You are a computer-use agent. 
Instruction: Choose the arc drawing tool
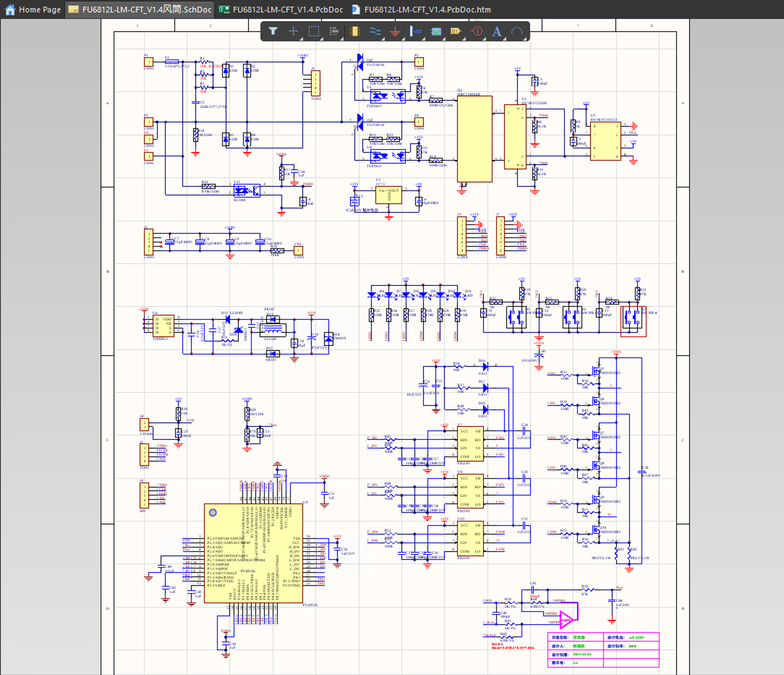(517, 31)
